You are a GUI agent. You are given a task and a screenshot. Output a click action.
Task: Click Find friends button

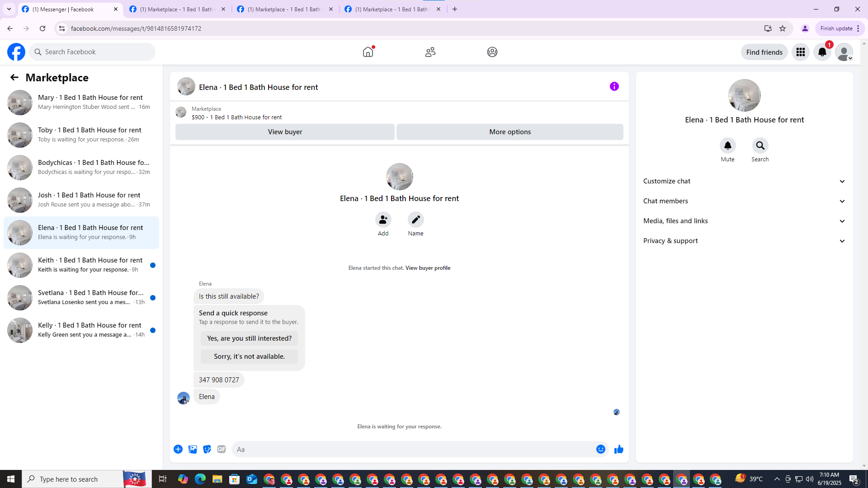[764, 52]
